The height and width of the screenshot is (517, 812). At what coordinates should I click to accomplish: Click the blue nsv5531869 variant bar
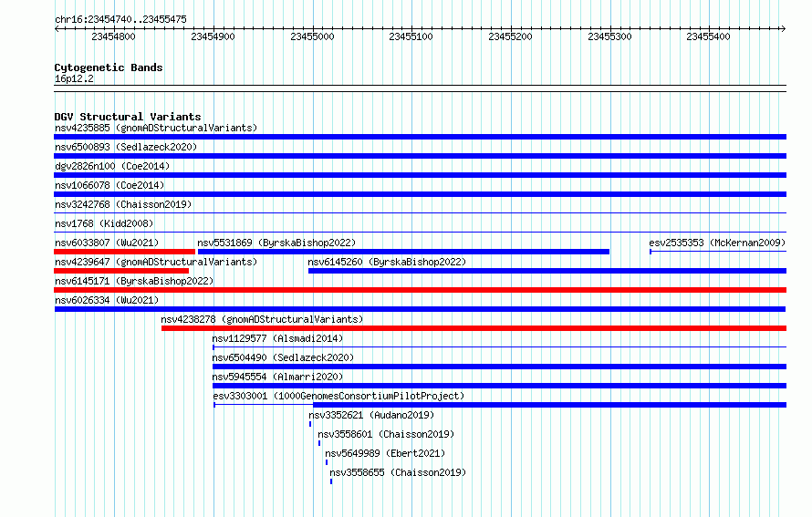click(x=403, y=252)
